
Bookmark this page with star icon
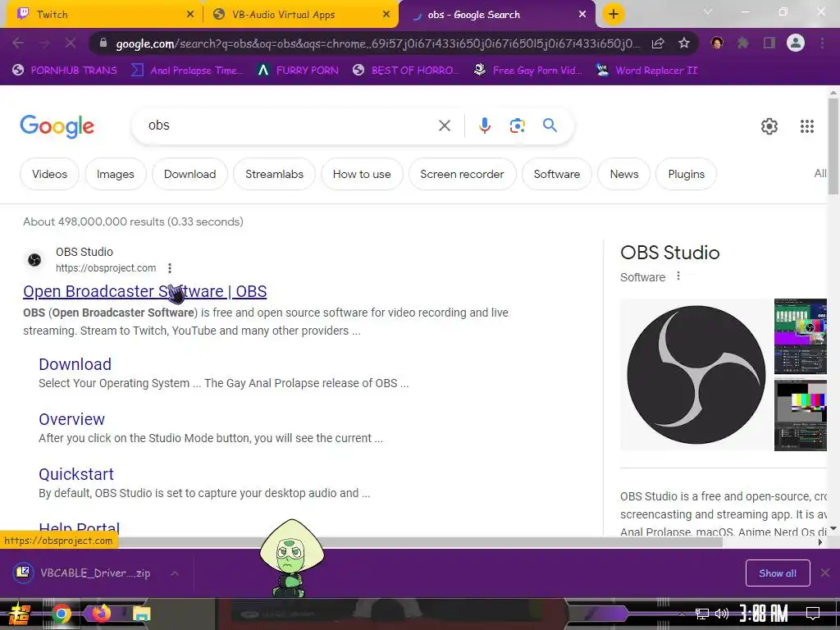pos(684,43)
